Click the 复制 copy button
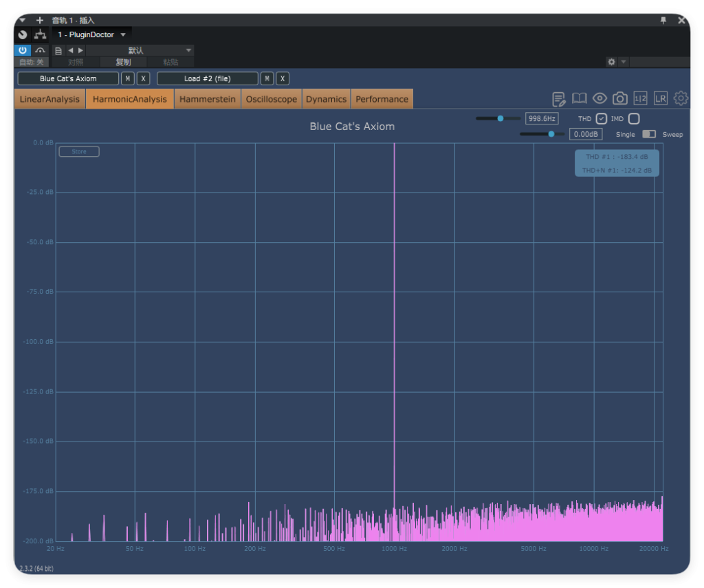The image size is (704, 588). [x=123, y=62]
